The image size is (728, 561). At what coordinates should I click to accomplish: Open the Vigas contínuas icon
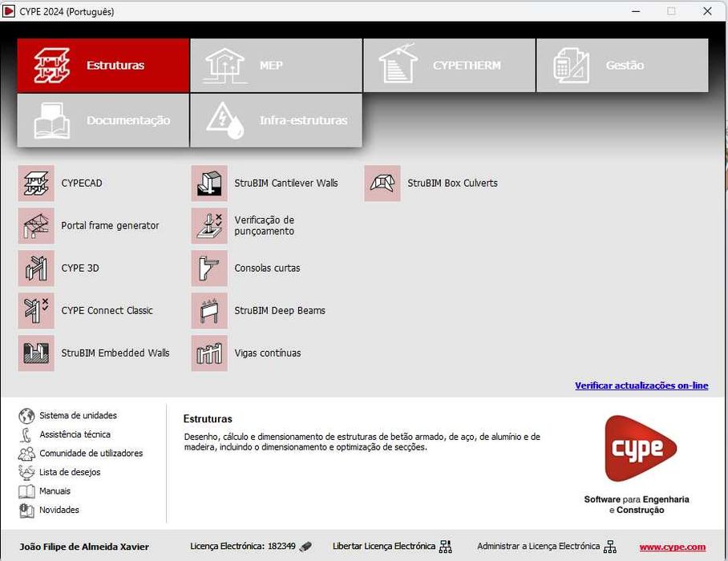tap(209, 353)
